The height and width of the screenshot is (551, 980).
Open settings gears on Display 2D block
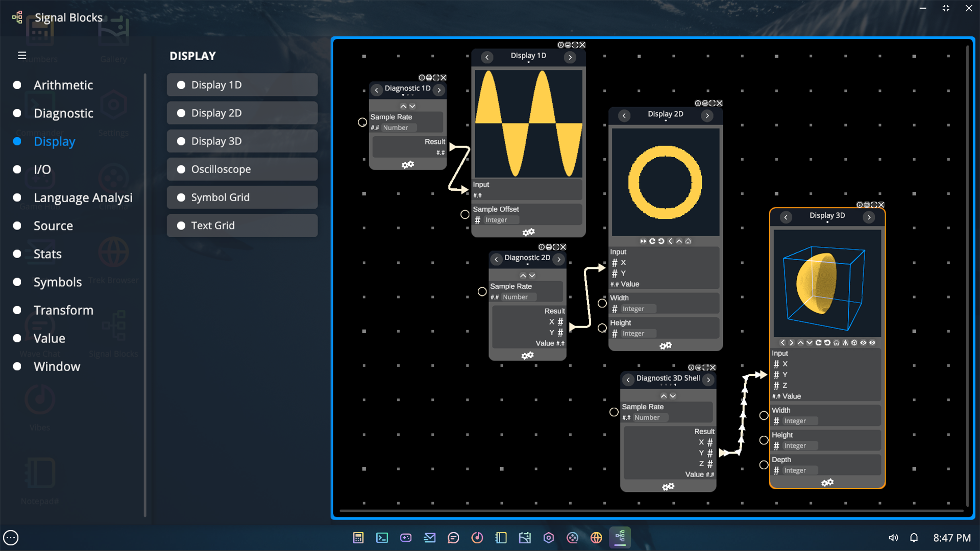(x=666, y=346)
